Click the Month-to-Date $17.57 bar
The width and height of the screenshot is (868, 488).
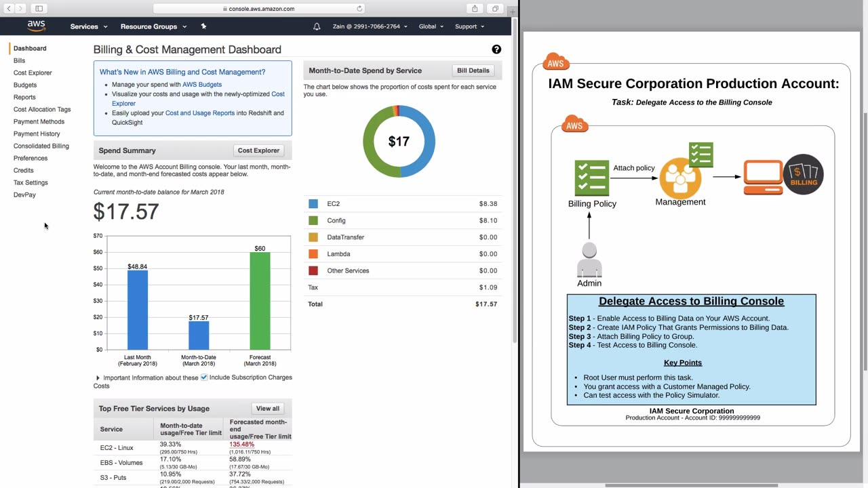tap(199, 335)
